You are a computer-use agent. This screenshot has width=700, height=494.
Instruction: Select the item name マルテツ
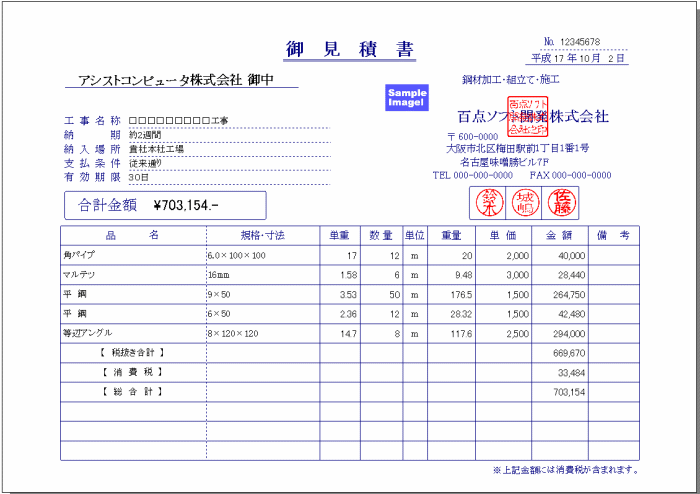coord(79,275)
